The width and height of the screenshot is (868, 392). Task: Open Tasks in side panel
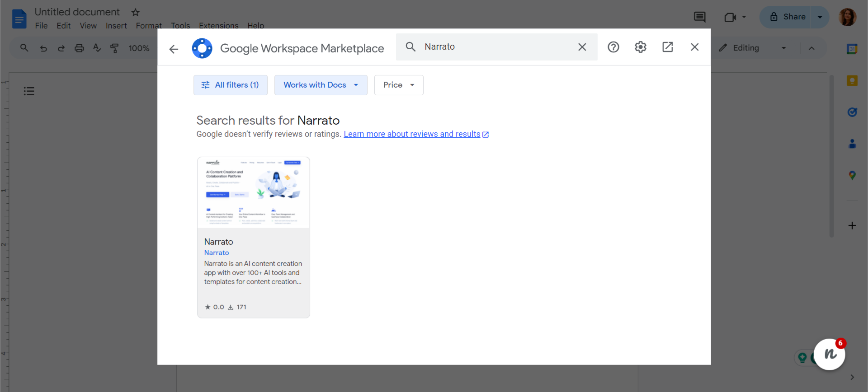click(852, 112)
